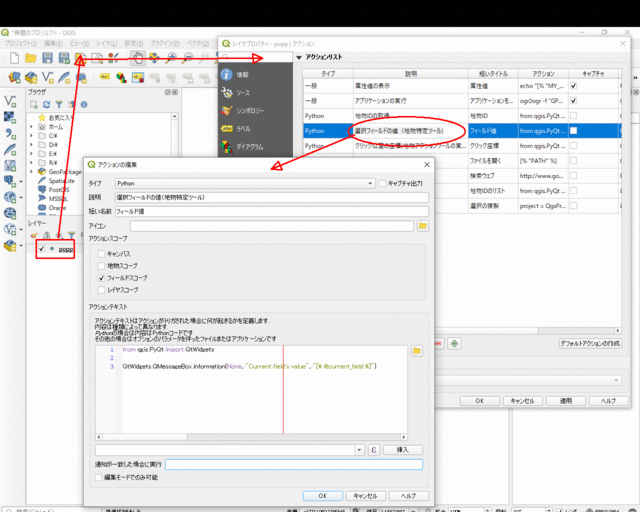
Task: Click the Browser panel info icon
Action: coord(84,105)
